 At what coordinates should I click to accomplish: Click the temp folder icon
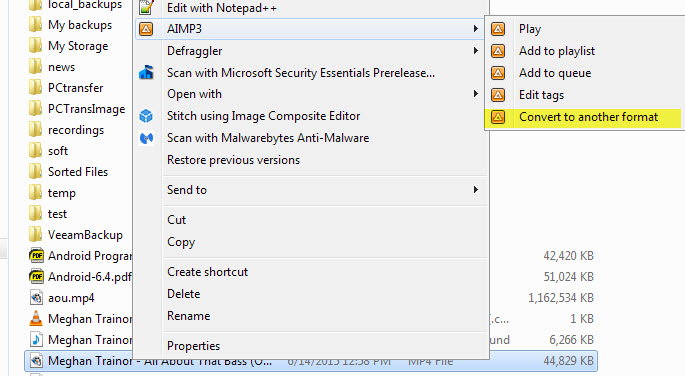[35, 193]
